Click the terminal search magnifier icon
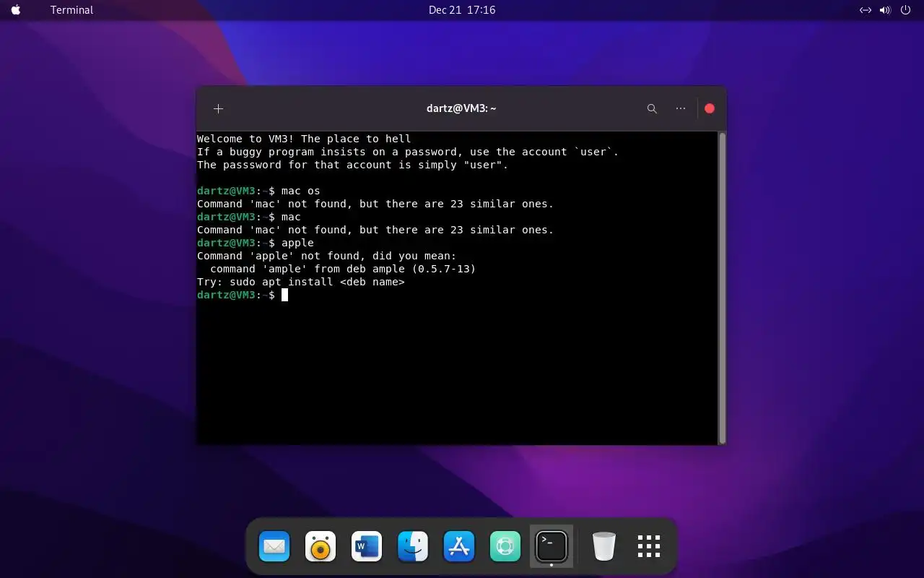The height and width of the screenshot is (578, 924). (652, 108)
